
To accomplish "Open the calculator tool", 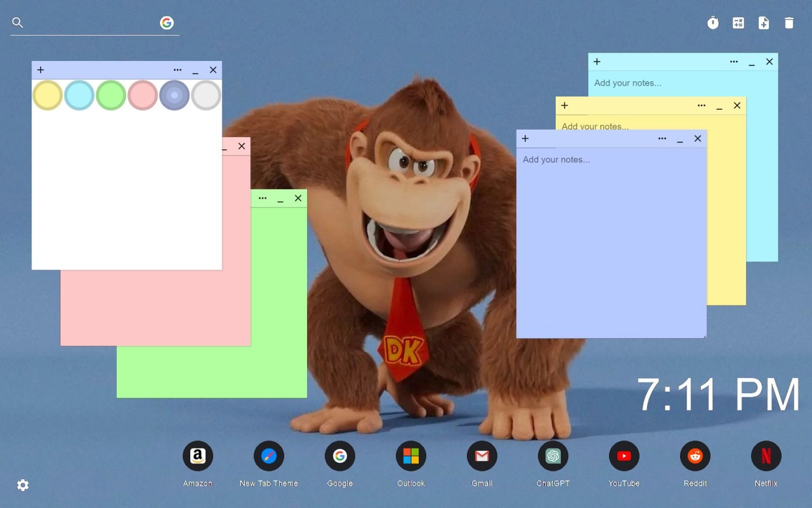I will [738, 23].
